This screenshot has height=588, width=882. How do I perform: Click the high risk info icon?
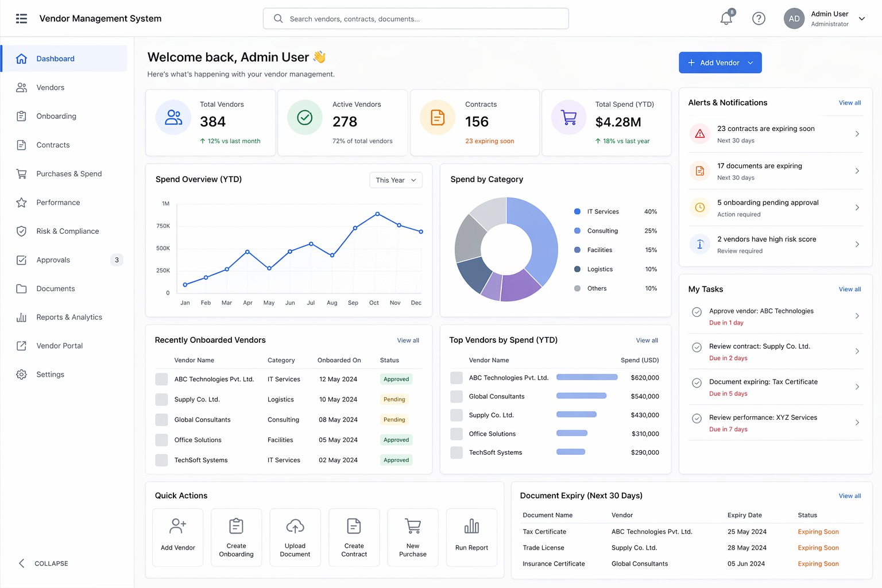(700, 244)
